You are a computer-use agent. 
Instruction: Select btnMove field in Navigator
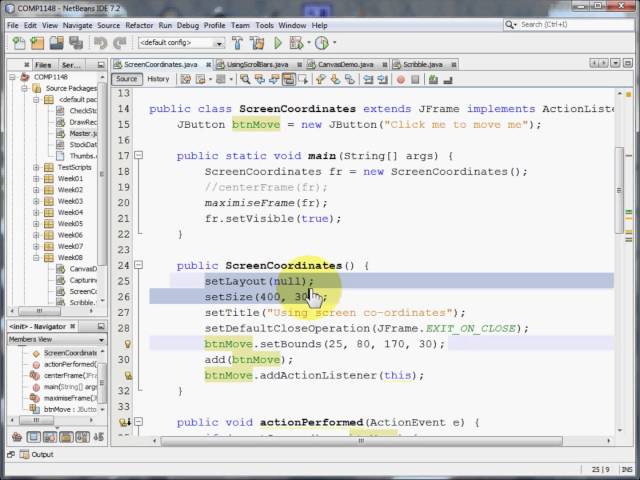pyautogui.click(x=70, y=409)
